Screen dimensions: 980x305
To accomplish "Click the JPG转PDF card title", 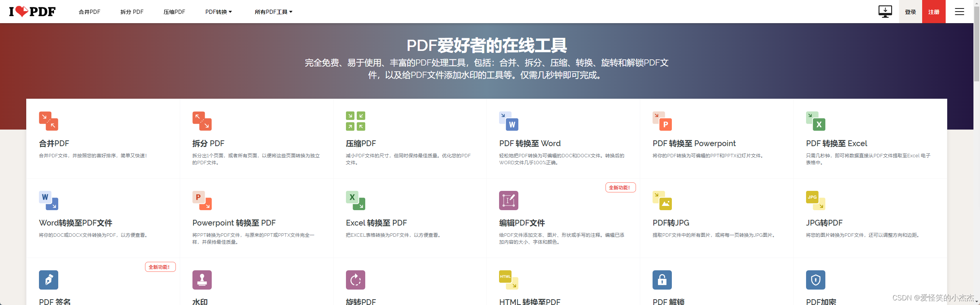I will pyautogui.click(x=824, y=223).
